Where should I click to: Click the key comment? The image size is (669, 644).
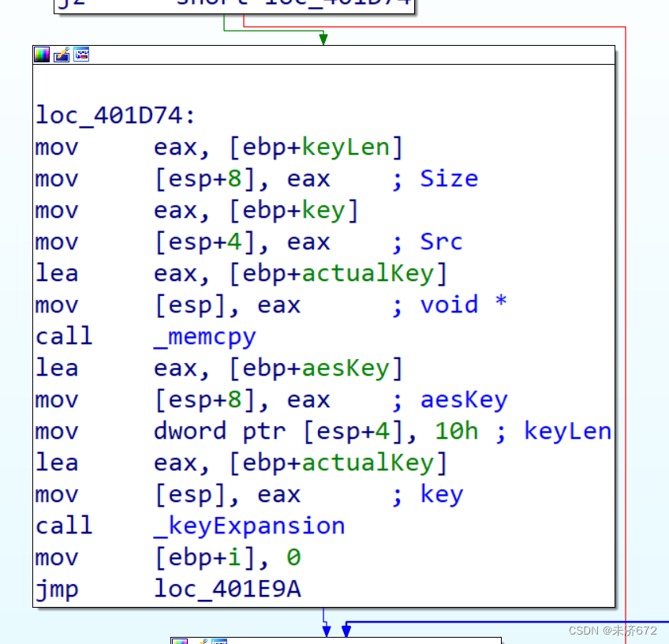tap(442, 495)
